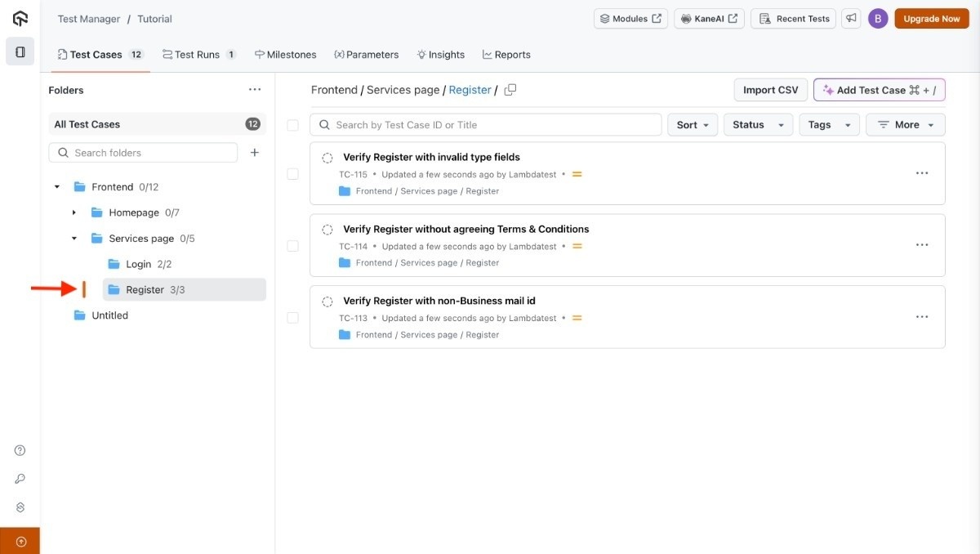
Task: Open three-dot menu for TC-115 test case
Action: [922, 173]
